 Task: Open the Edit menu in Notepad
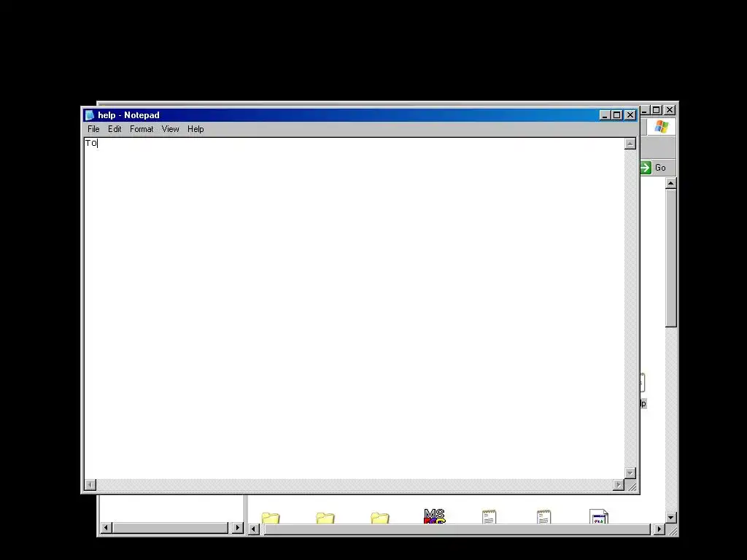tap(115, 129)
